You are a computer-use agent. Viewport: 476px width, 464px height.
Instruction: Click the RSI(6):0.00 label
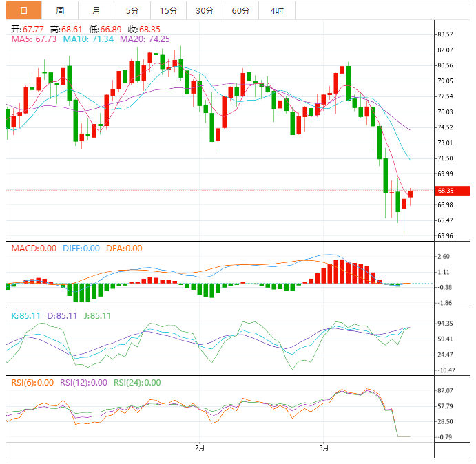(x=32, y=383)
